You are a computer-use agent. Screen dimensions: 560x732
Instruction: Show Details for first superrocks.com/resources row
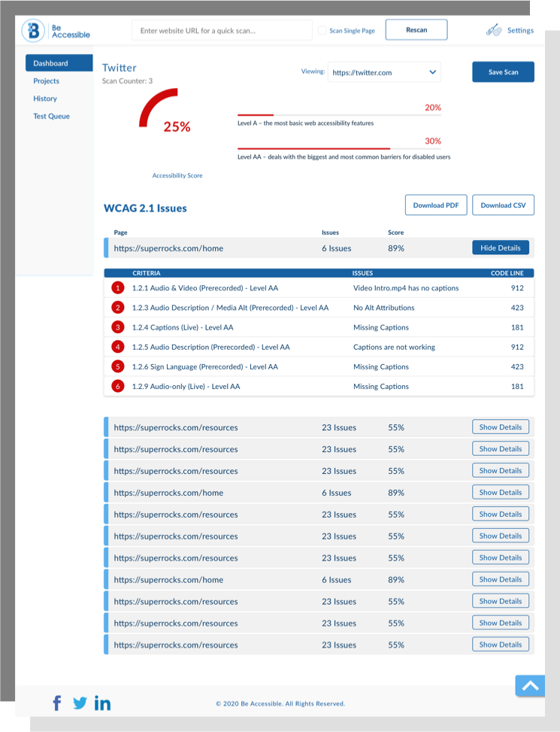pyautogui.click(x=501, y=427)
